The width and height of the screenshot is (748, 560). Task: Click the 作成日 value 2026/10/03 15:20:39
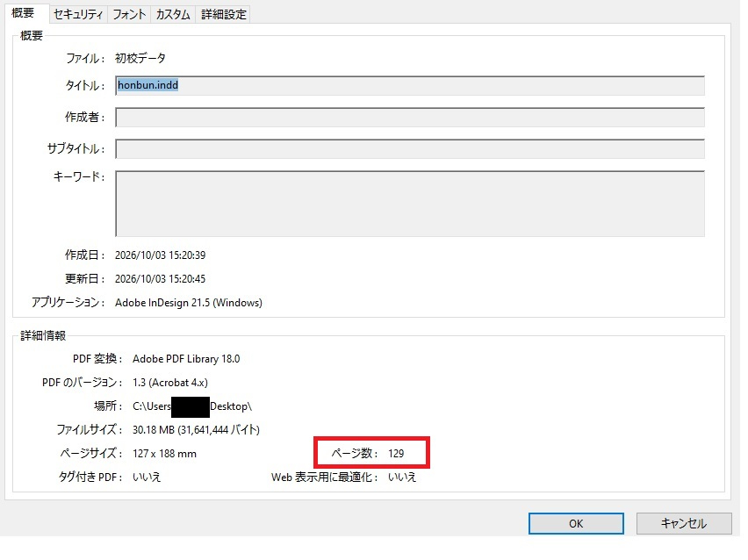point(161,255)
